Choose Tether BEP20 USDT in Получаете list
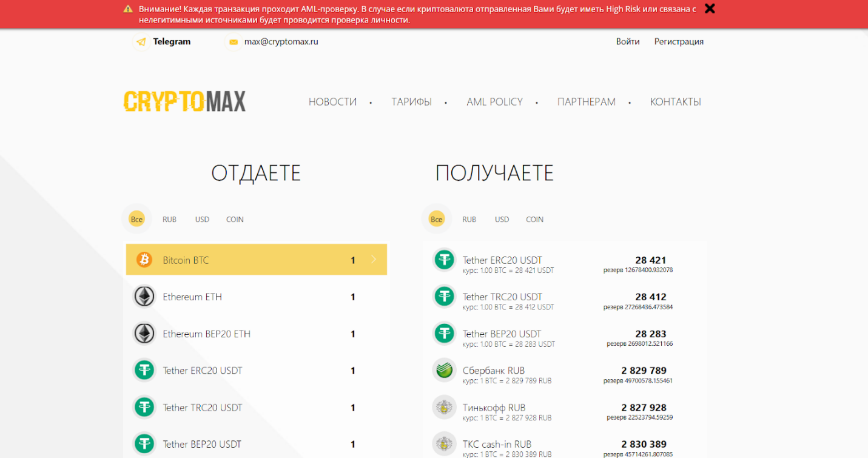Image resolution: width=868 pixels, height=458 pixels. coord(565,334)
